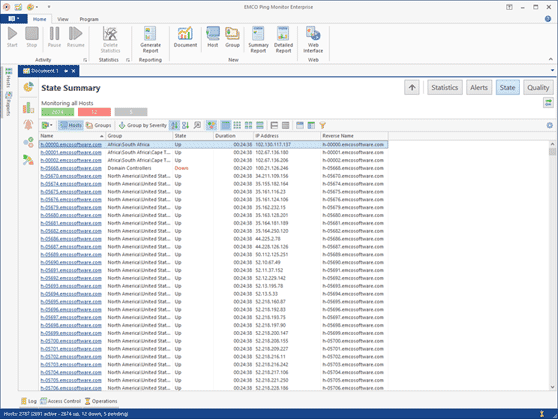
Task: Toggle the Groups view mode
Action: tap(99, 125)
